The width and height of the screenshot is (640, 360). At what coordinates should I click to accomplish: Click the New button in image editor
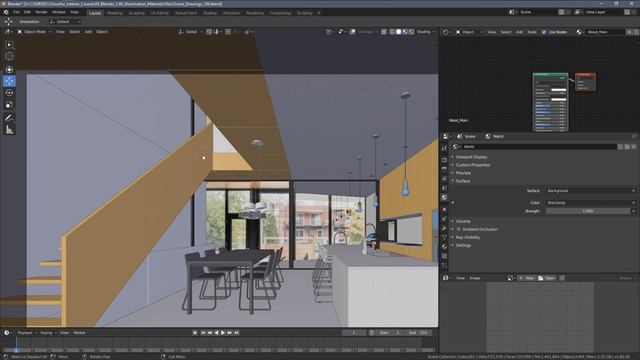[x=527, y=278]
